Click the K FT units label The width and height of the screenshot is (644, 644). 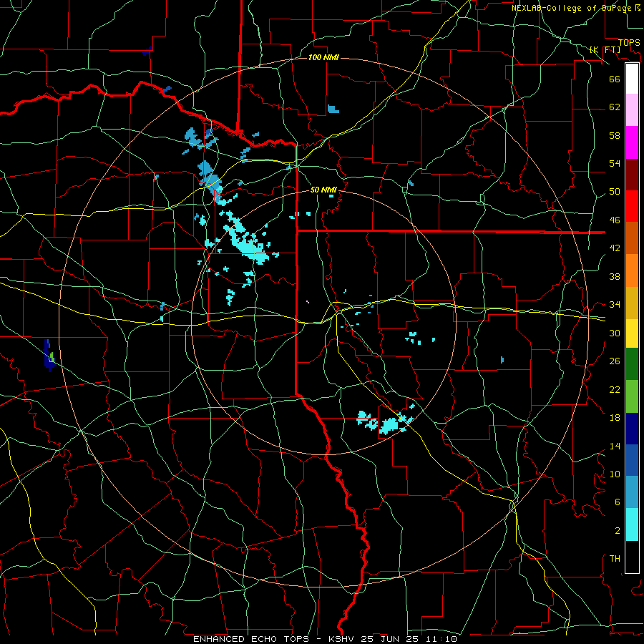pyautogui.click(x=605, y=49)
